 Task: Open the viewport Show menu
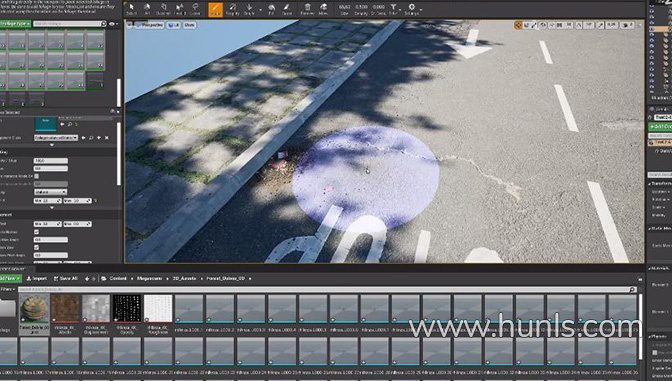[x=189, y=25]
